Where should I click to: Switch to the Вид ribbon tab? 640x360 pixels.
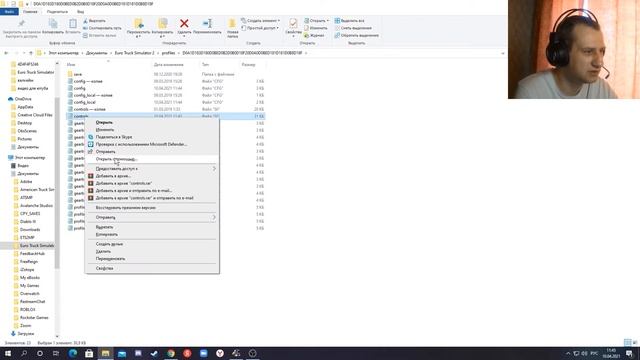pos(80,12)
